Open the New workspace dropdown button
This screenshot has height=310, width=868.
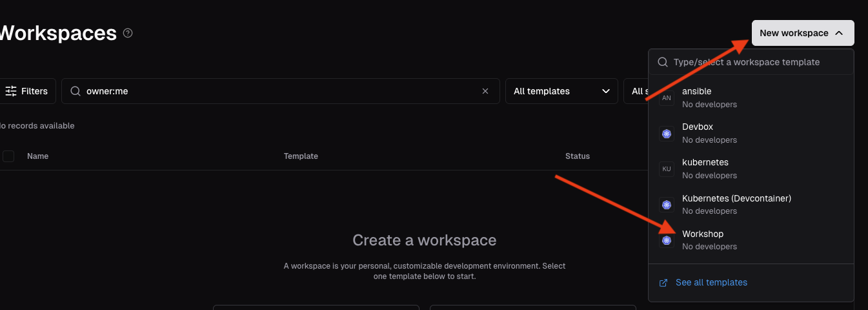[x=802, y=33]
